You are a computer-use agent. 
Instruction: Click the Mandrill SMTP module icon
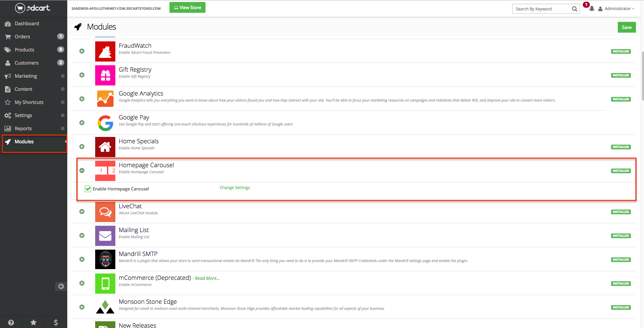click(105, 259)
